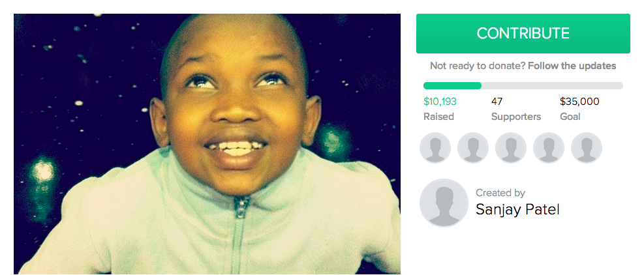Click the Not ready to donate text
The image size is (644, 275).
pyautogui.click(x=478, y=66)
